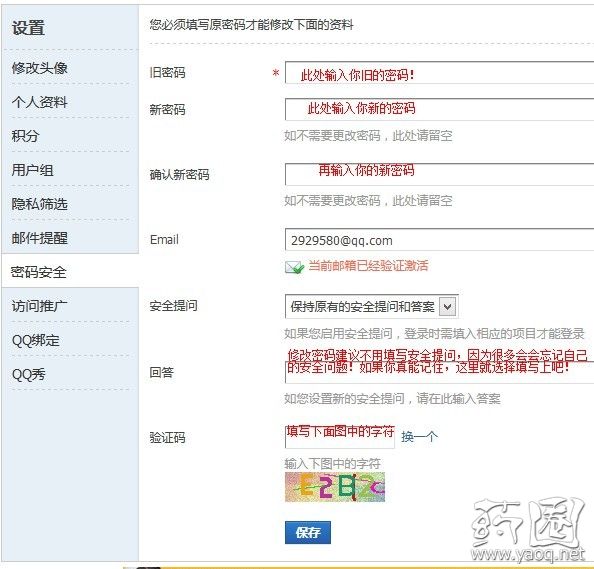Image resolution: width=594 pixels, height=569 pixels.
Task: Click the 旧密码 input field
Action: 439,72
